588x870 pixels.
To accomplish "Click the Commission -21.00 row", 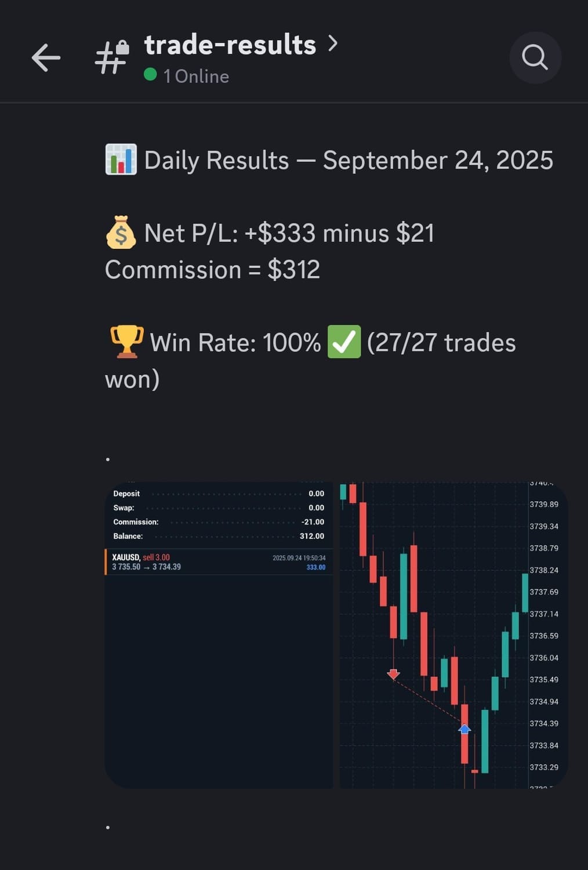I will coord(219,522).
